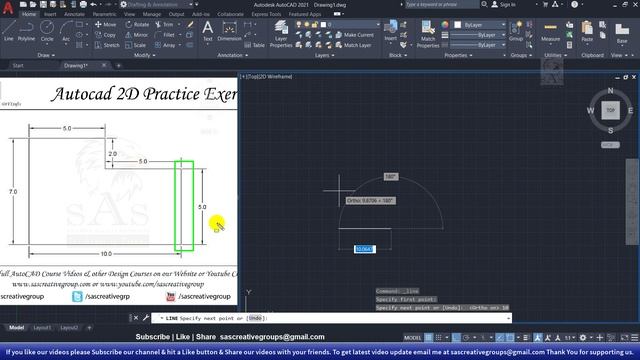The width and height of the screenshot is (640, 360).
Task: Select the Text annotation tool
Action: (208, 31)
